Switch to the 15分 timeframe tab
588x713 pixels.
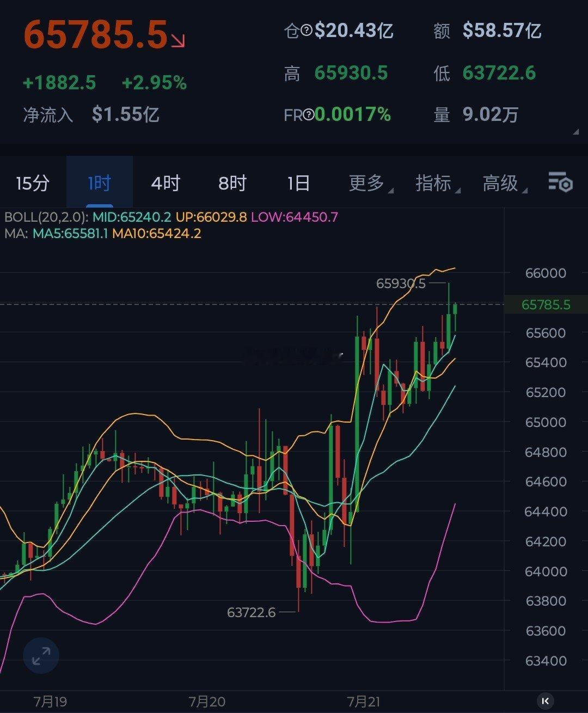[33, 183]
